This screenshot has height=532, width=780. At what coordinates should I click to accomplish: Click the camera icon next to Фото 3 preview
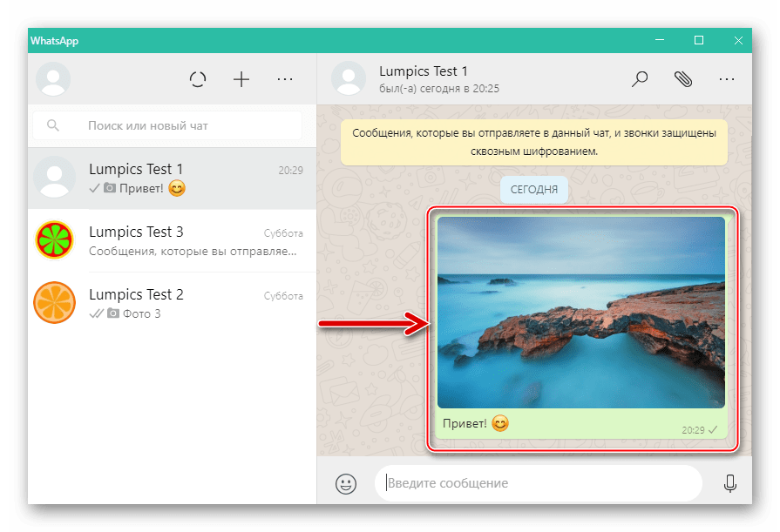(x=113, y=313)
